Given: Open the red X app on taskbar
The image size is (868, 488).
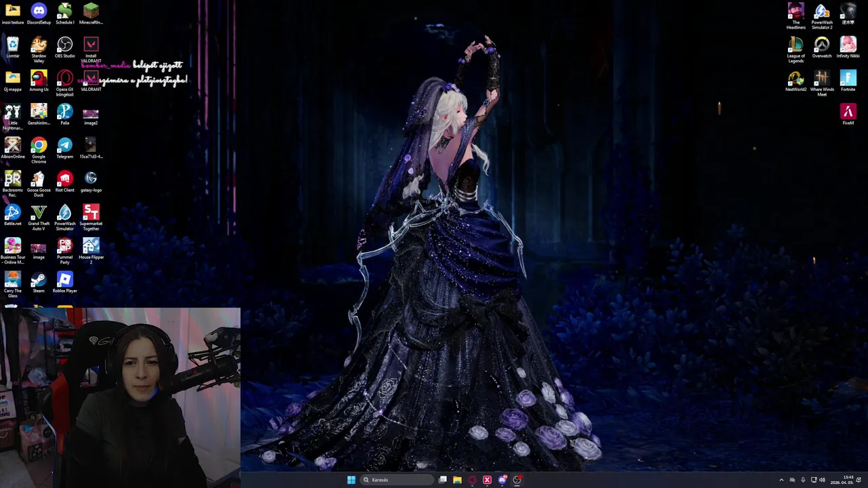Looking at the screenshot, I should tap(487, 480).
